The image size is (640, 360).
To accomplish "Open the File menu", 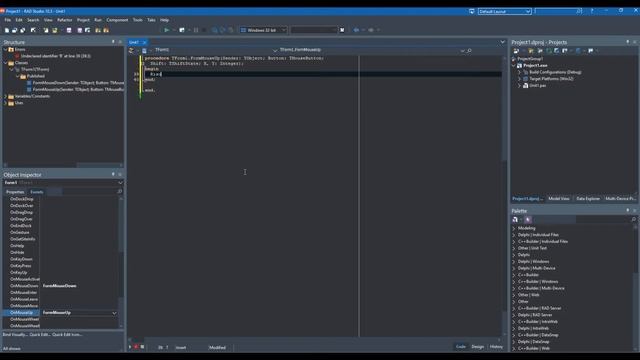I will 8,20.
